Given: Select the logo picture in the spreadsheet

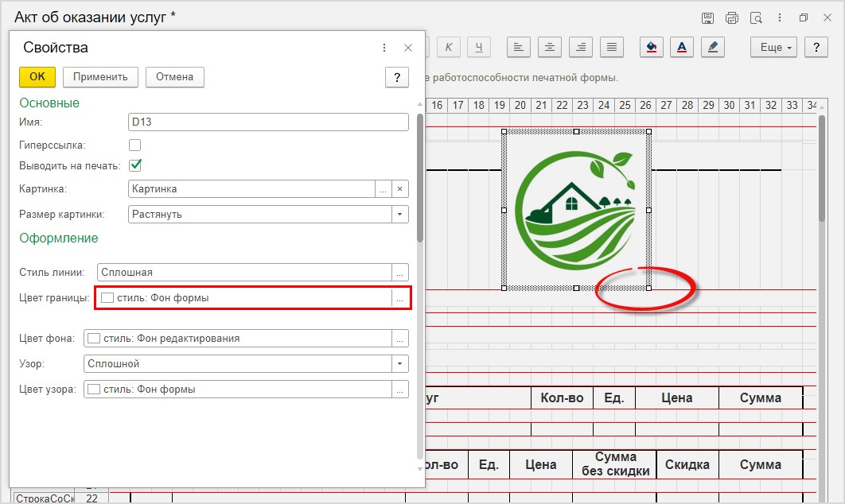Looking at the screenshot, I should coord(576,210).
